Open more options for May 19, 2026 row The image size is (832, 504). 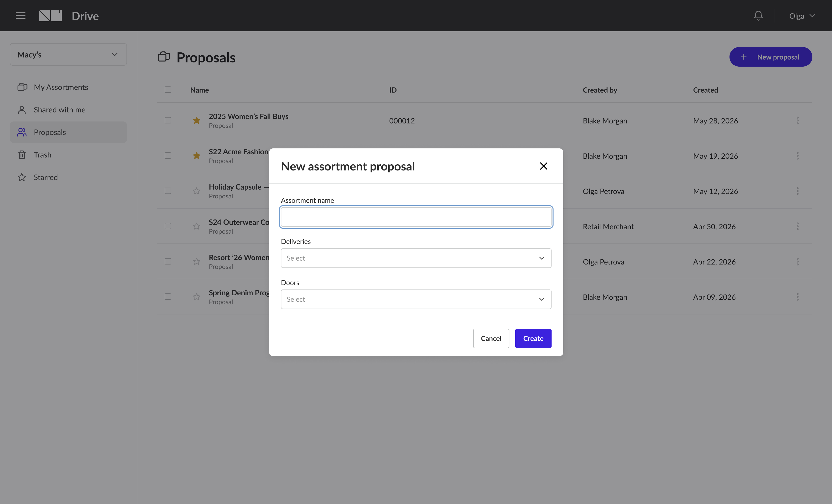(798, 156)
